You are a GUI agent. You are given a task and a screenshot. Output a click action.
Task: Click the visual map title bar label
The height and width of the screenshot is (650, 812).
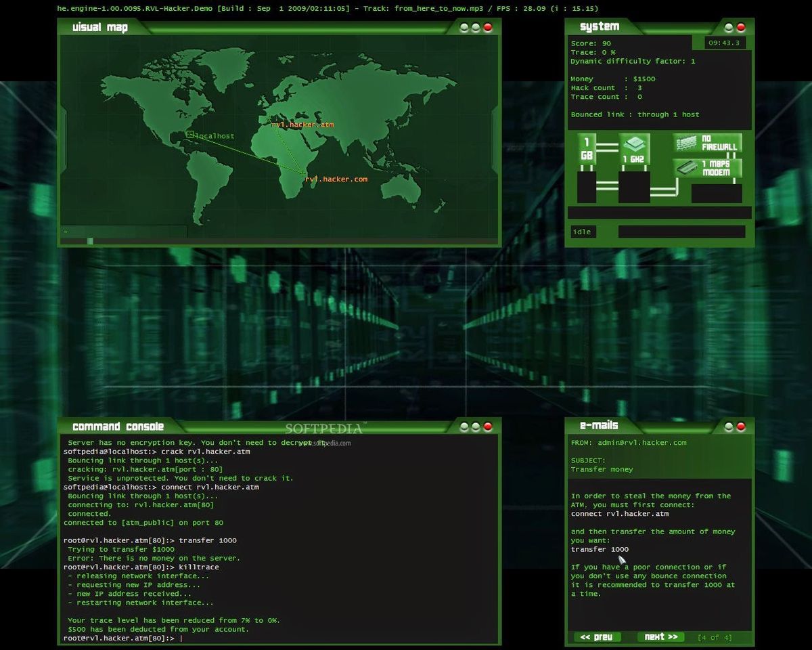(100, 28)
